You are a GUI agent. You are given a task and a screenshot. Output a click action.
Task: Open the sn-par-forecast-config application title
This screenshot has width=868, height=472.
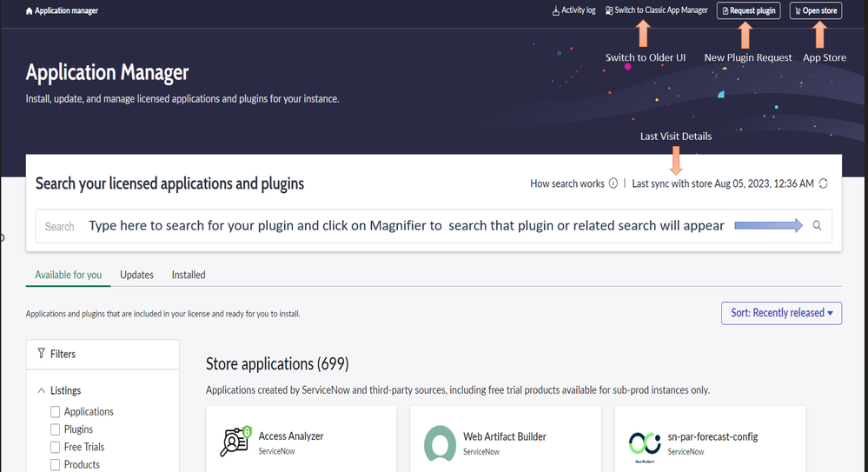[712, 436]
